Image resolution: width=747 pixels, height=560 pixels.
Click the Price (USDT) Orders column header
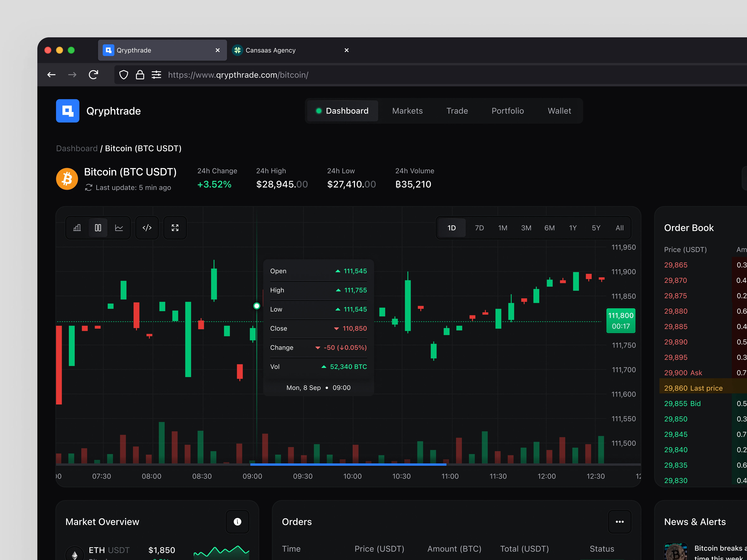379,549
